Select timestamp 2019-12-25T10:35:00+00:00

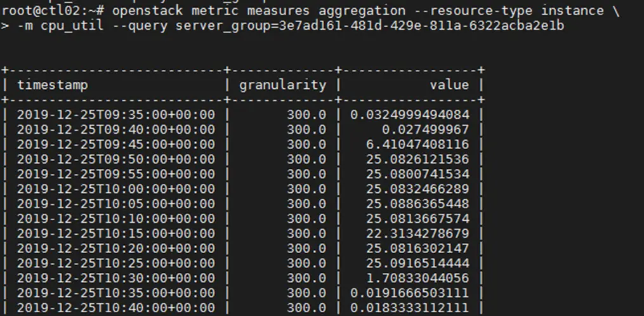[x=116, y=293]
